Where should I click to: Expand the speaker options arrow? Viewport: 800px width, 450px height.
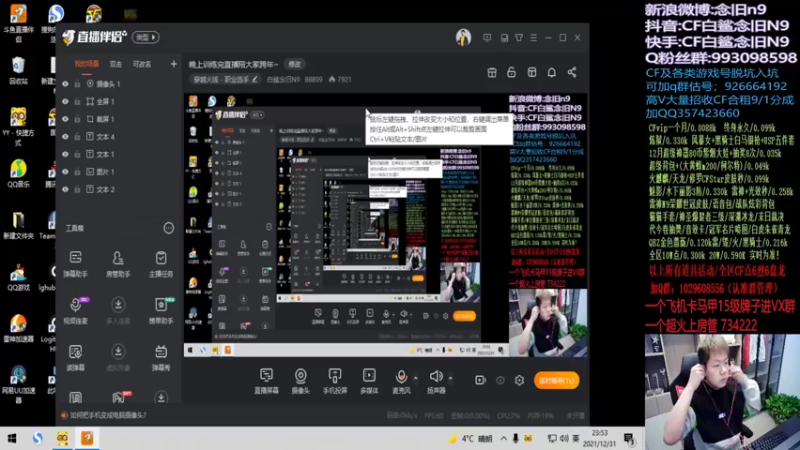click(x=450, y=378)
